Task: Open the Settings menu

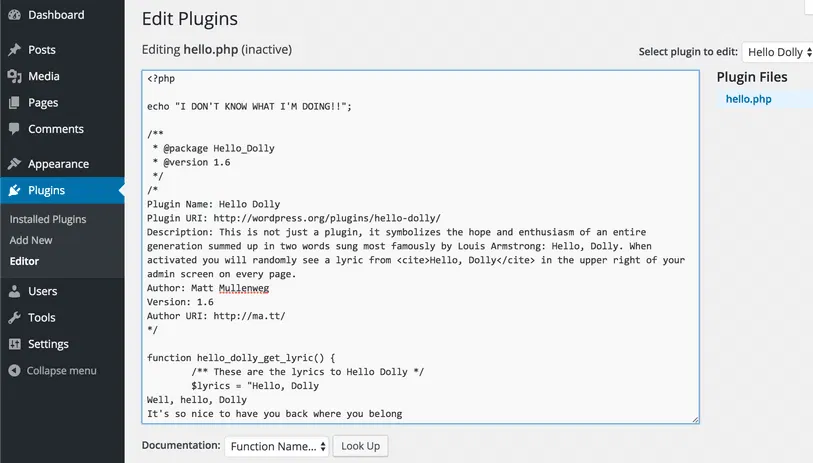Action: click(48, 344)
